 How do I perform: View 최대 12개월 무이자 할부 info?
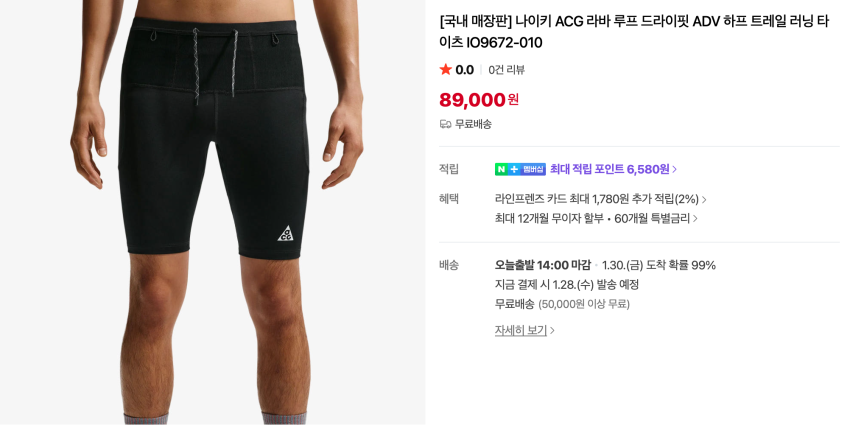tap(592, 218)
